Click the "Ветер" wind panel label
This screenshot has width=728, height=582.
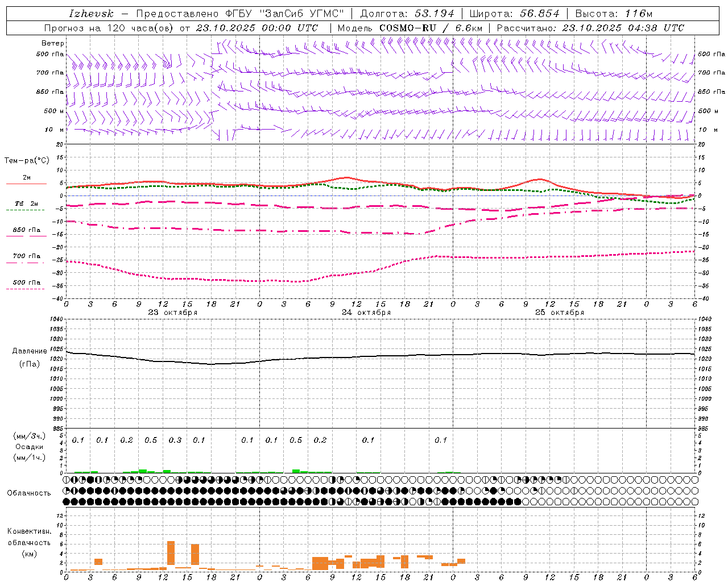[53, 43]
